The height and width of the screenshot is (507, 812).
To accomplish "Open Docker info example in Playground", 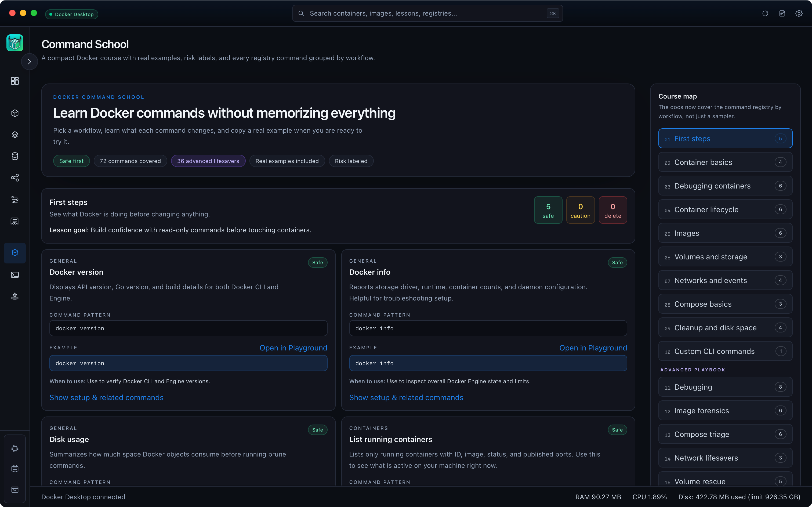I will pos(593,348).
